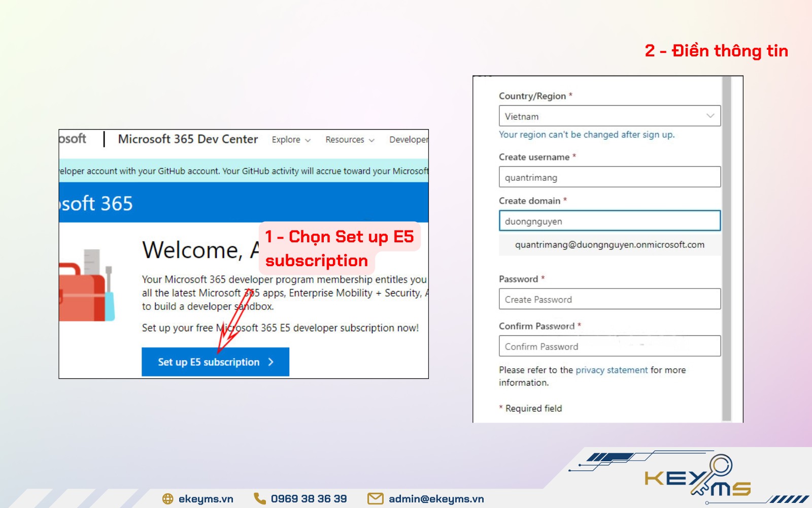Click the phone icon beside 0969 38 36 39
The image size is (812, 508).
(x=260, y=498)
